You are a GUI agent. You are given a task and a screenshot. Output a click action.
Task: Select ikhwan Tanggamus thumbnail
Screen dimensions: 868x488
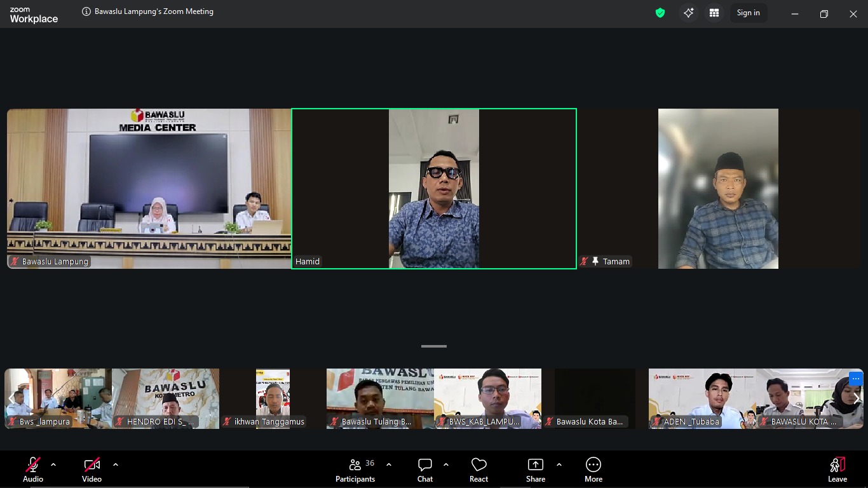click(x=273, y=398)
